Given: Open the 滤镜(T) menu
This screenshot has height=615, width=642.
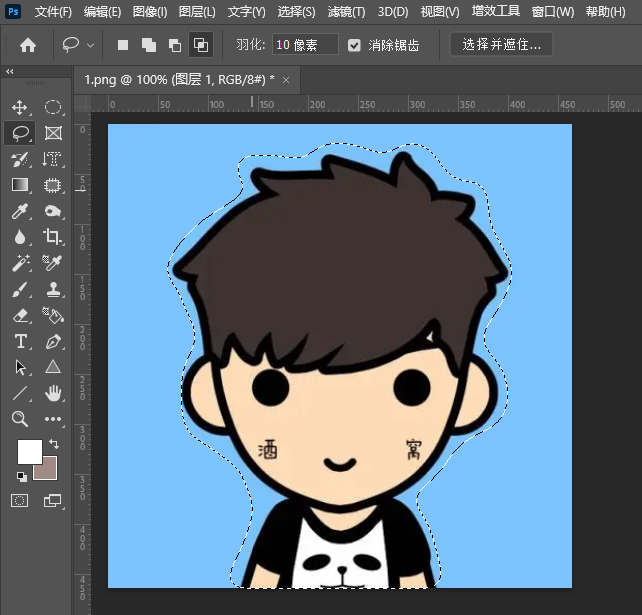Looking at the screenshot, I should point(346,12).
